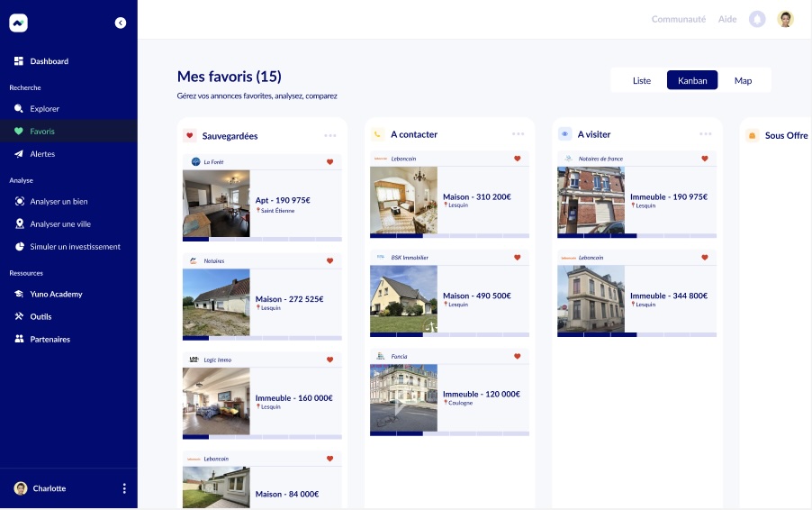This screenshot has height=510, width=812.
Task: Click the green heart Favoris icon
Action: [19, 132]
